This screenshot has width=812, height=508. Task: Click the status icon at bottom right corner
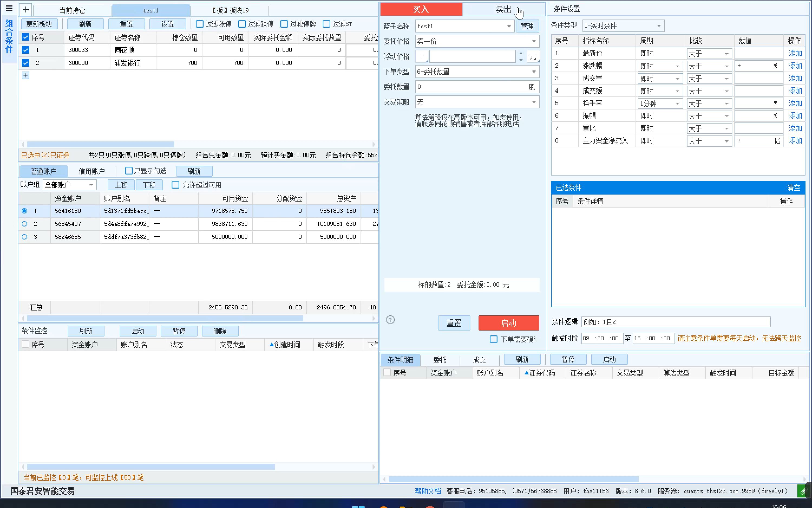[803, 492]
